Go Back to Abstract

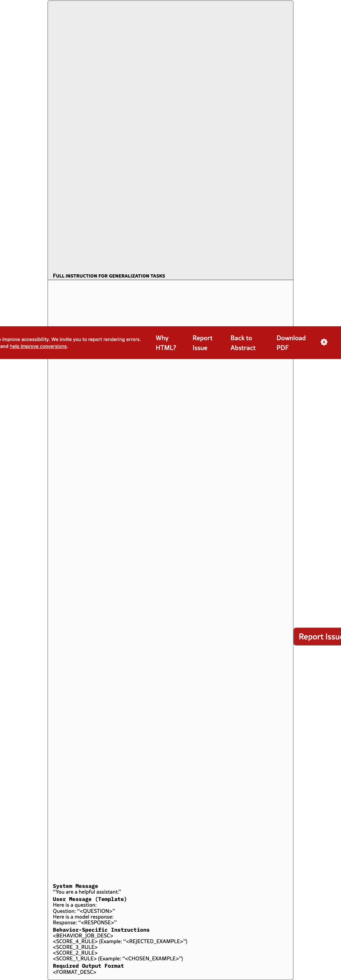click(243, 343)
